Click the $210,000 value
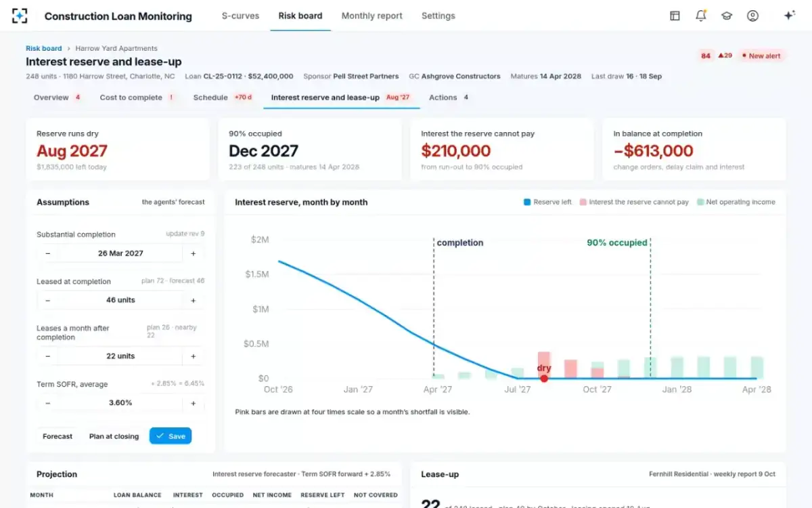This screenshot has height=508, width=812. click(455, 151)
